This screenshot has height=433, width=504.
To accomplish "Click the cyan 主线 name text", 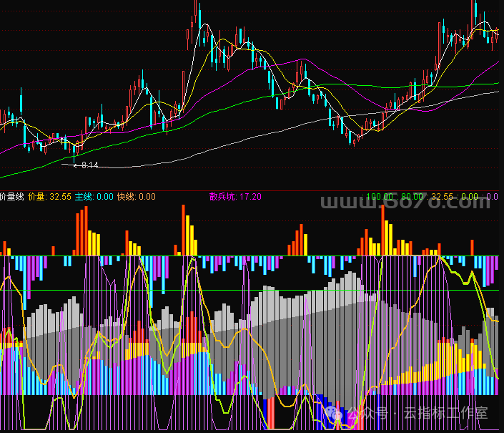I will (83, 197).
